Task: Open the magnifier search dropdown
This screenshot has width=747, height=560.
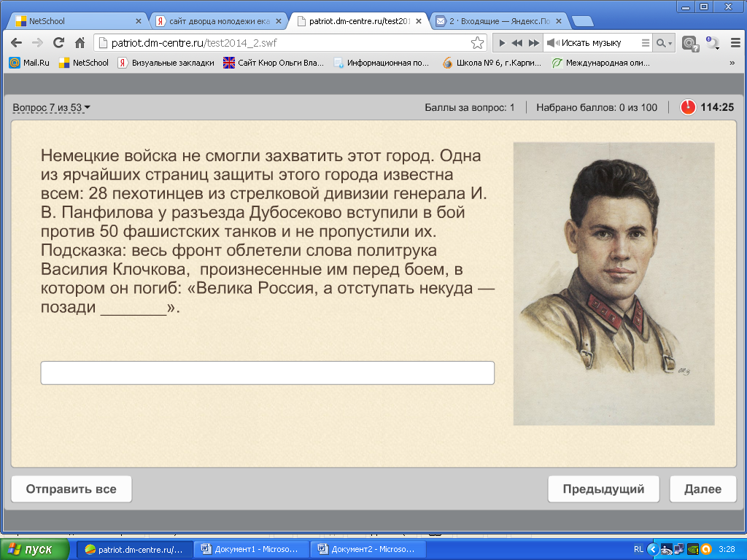Action: (x=664, y=43)
